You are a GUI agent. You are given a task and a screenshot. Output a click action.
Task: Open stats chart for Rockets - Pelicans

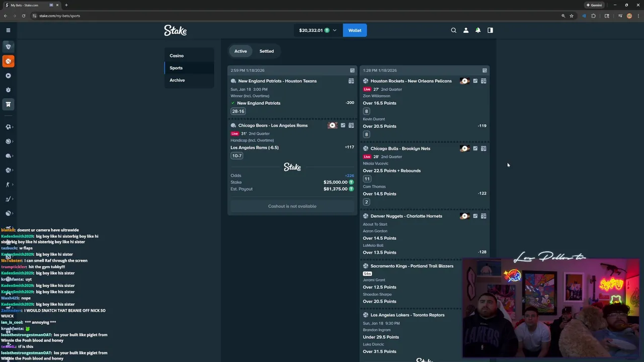(475, 81)
